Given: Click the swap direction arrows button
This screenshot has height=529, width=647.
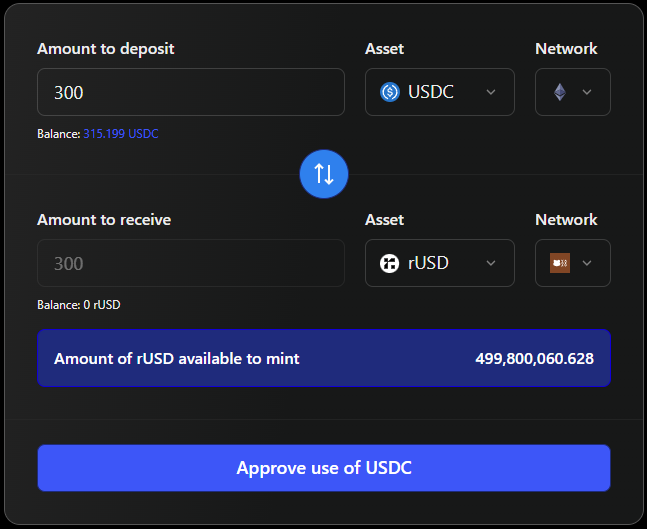Looking at the screenshot, I should point(324,174).
